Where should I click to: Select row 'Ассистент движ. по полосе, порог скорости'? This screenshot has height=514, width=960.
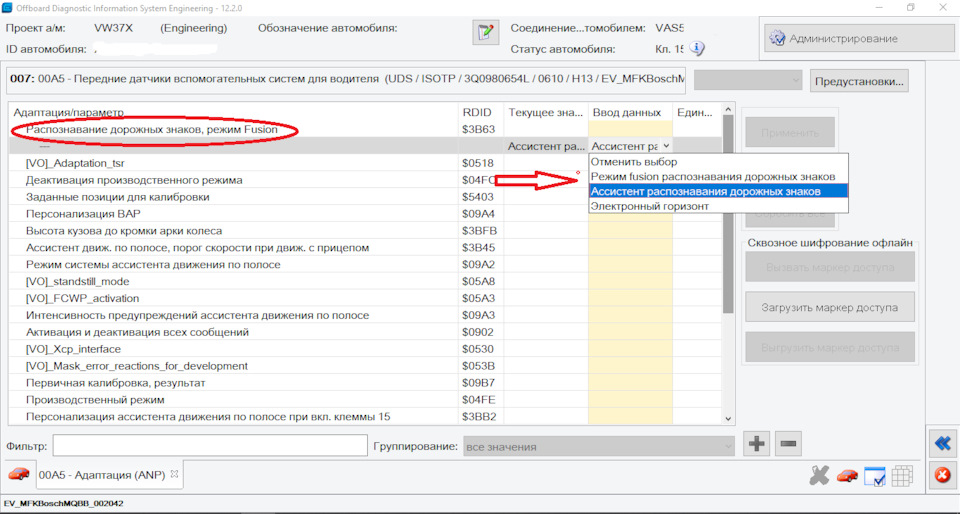[365, 248]
